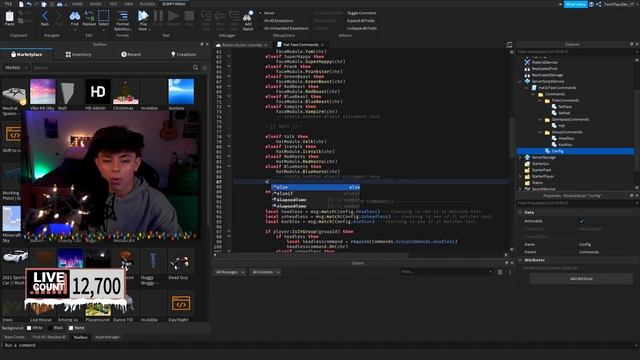Open the Models category dropdown
This screenshot has width=640, height=360.
[x=16, y=68]
